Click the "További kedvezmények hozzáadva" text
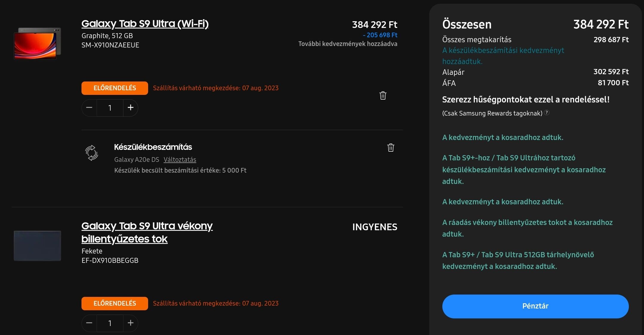 pyautogui.click(x=348, y=44)
